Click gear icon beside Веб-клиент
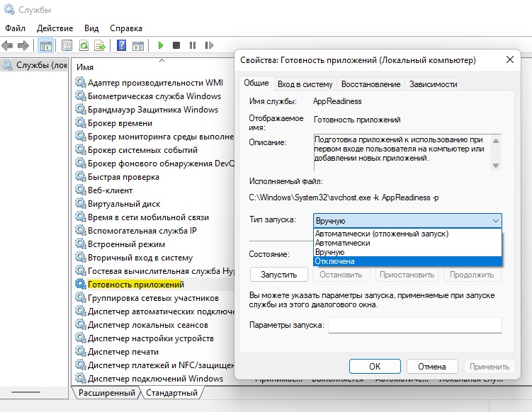The width and height of the screenshot is (532, 412). (81, 190)
